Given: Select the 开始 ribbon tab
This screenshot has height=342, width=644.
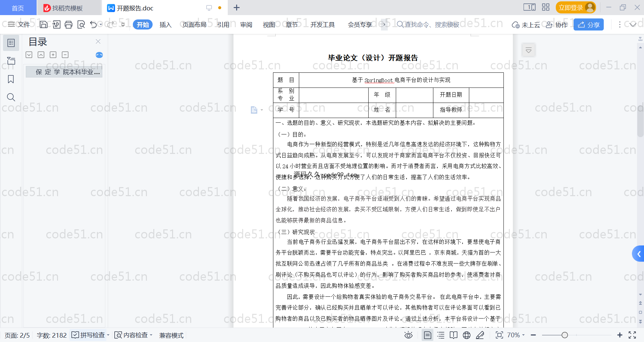Looking at the screenshot, I should pos(143,24).
